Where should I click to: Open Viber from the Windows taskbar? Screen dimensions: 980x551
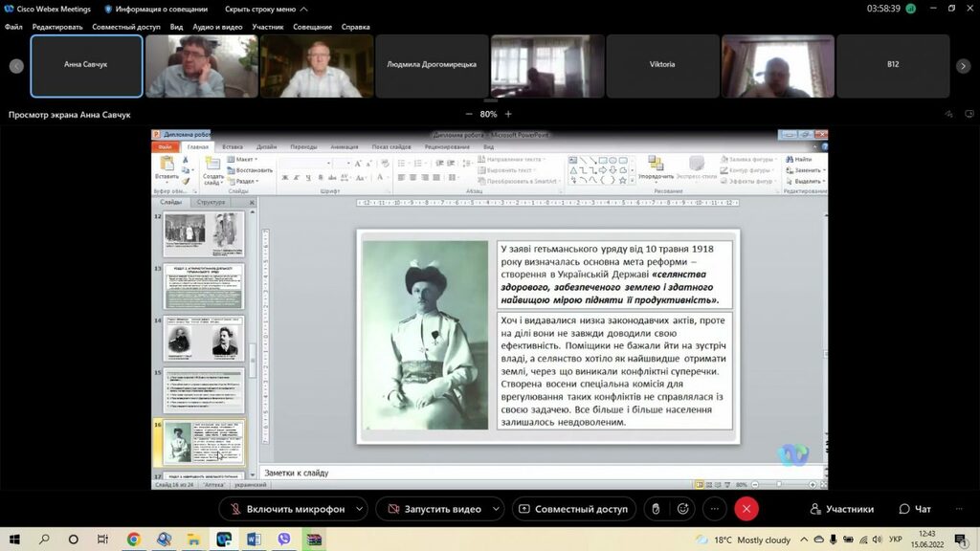point(284,540)
